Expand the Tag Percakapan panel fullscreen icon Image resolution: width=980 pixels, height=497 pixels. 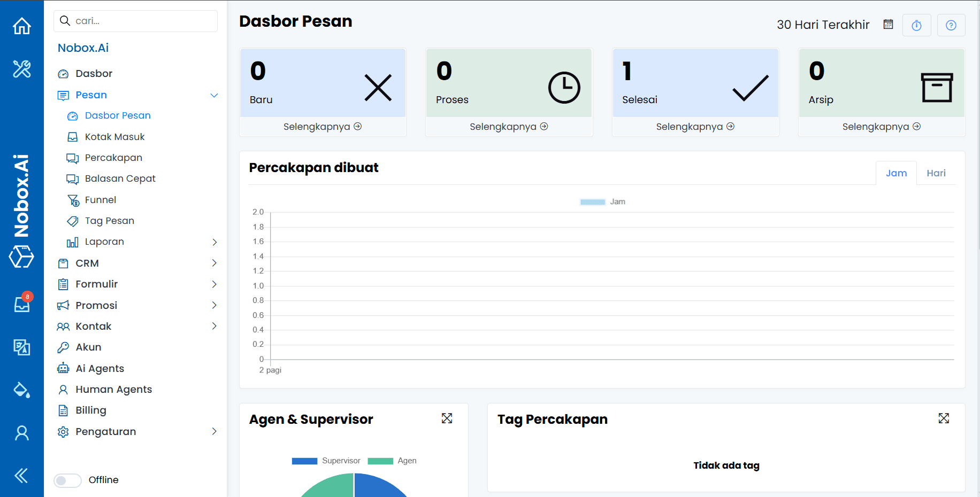[944, 418]
